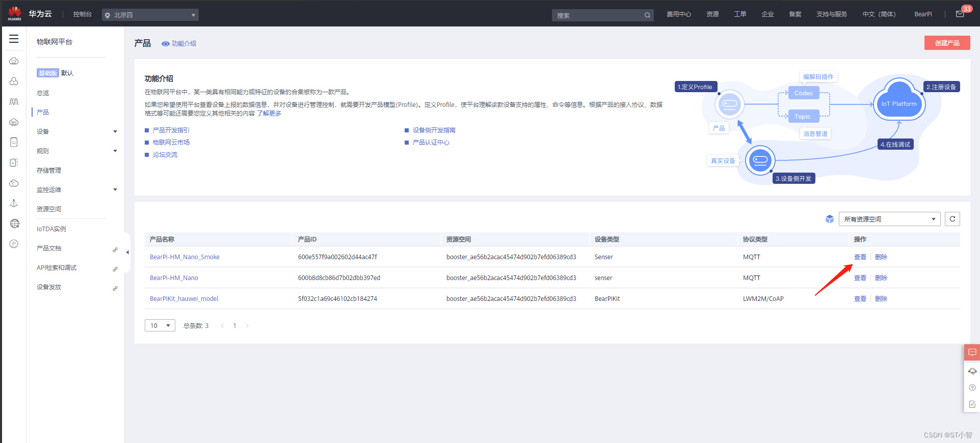
Task: Open the hamburger menu icon
Action: pyautogui.click(x=14, y=39)
